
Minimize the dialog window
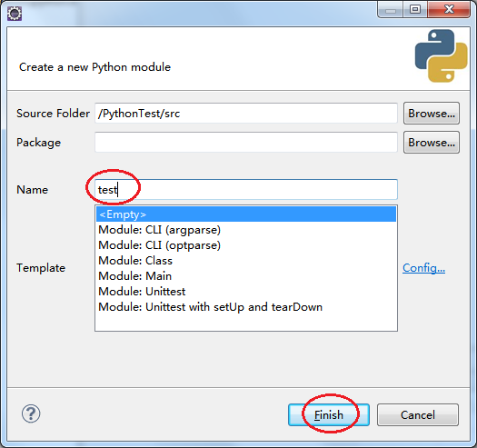391,10
